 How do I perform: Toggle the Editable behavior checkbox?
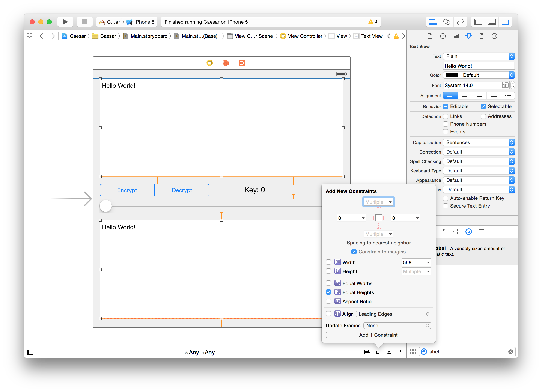click(446, 106)
